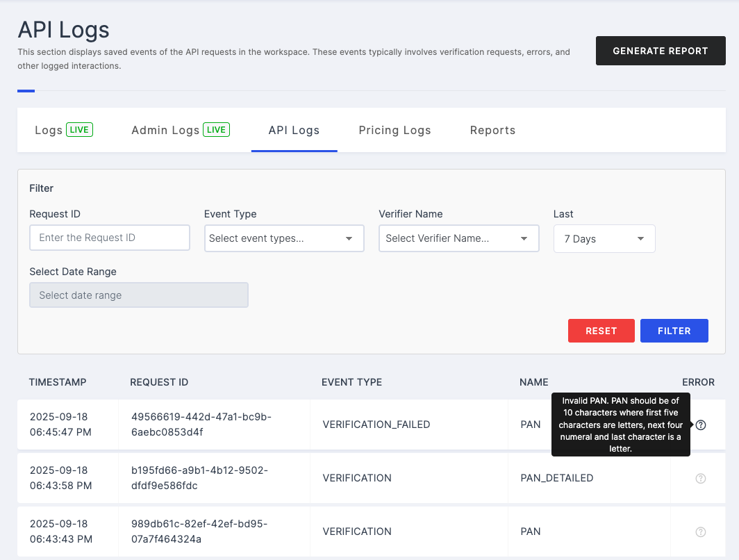Click request ID starting with b195fd66
This screenshot has height=560, width=739.
[199, 478]
